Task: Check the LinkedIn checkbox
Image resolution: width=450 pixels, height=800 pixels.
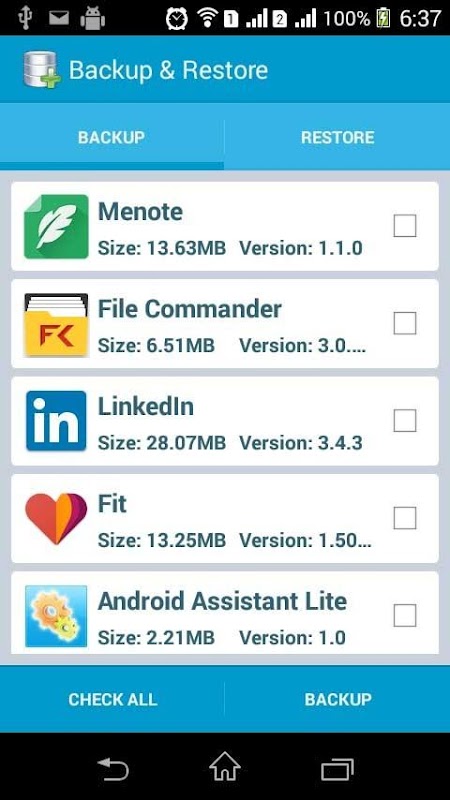Action: tap(405, 420)
